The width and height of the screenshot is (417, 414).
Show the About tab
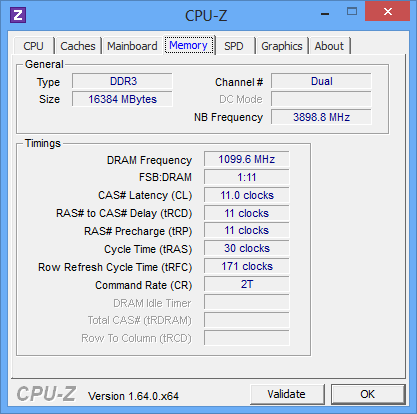pos(329,46)
